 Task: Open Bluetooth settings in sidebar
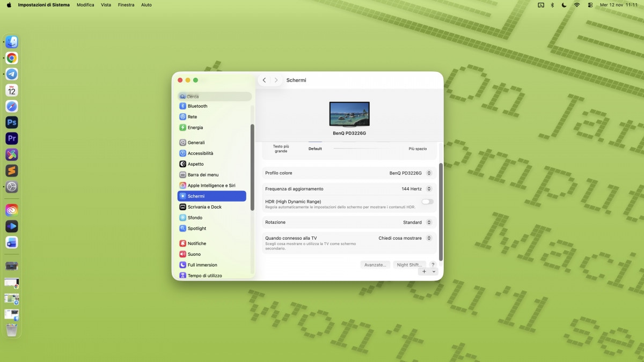pos(197,106)
